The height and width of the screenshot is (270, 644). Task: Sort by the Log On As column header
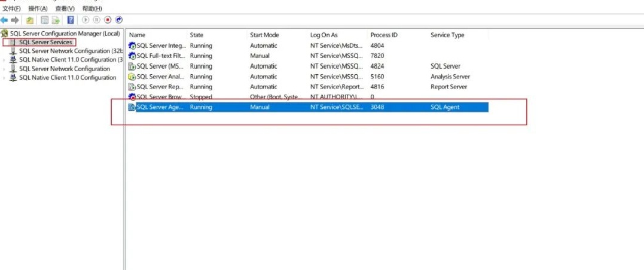point(324,35)
